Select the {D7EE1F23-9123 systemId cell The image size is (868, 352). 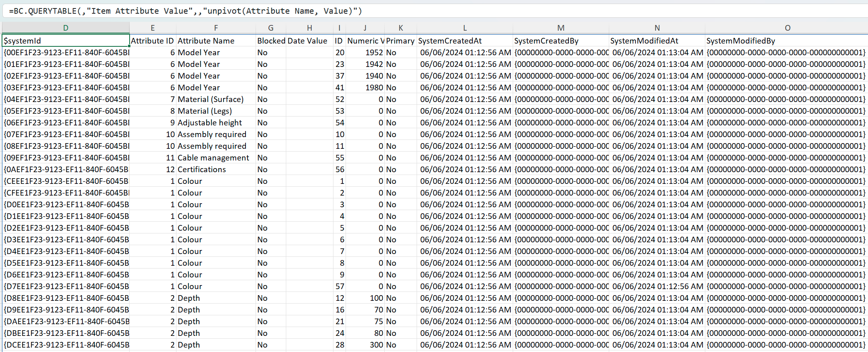(66, 286)
